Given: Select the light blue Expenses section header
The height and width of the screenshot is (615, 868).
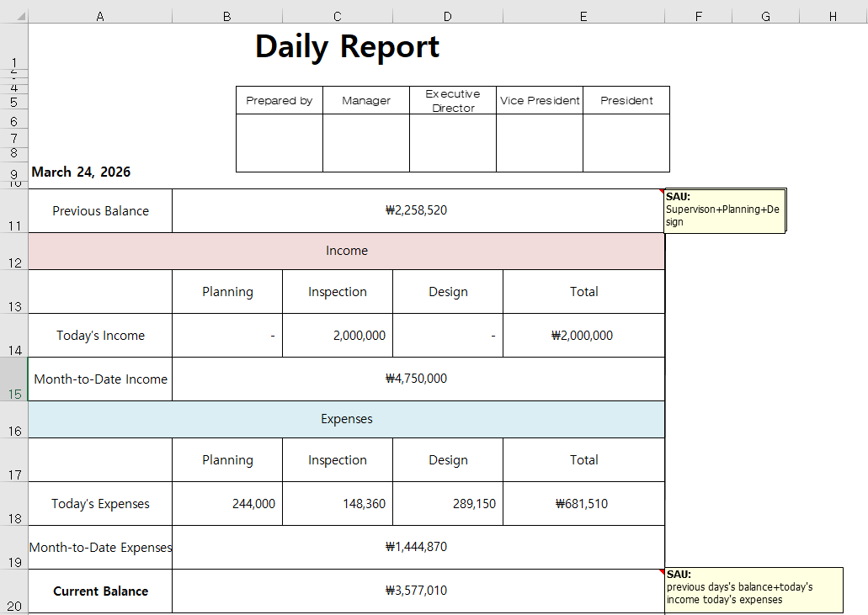Looking at the screenshot, I should [346, 419].
